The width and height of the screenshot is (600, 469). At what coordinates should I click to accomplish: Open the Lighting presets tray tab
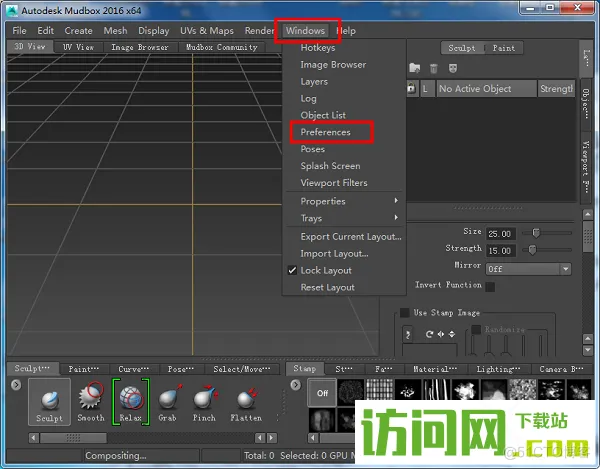tap(498, 369)
